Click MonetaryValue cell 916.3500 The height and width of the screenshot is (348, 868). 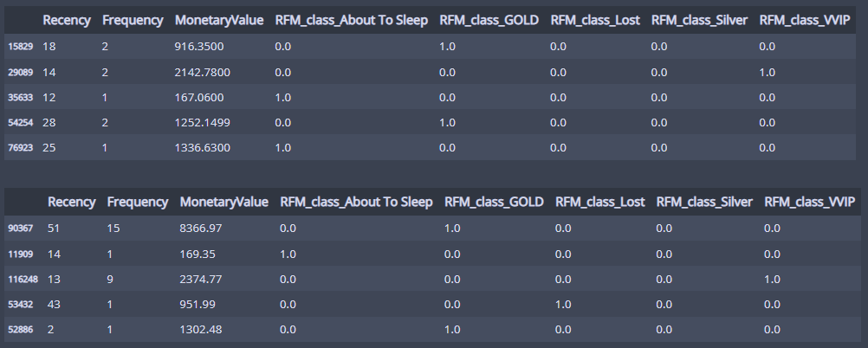coord(199,47)
